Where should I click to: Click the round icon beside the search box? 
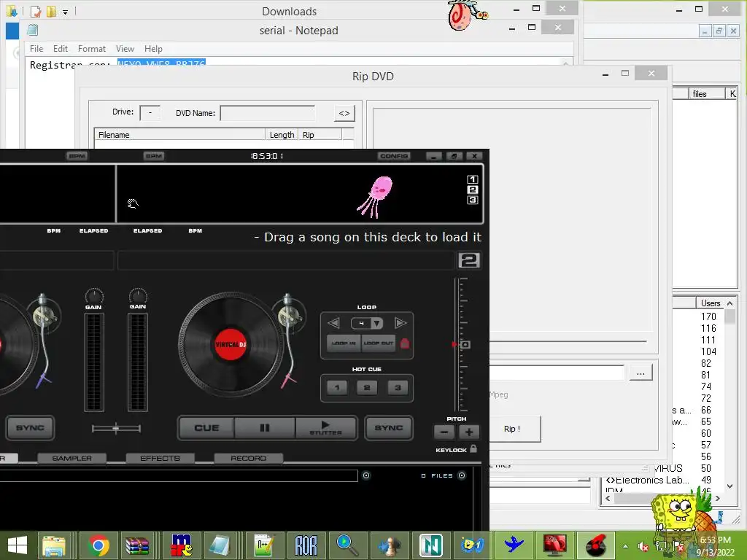(x=366, y=475)
